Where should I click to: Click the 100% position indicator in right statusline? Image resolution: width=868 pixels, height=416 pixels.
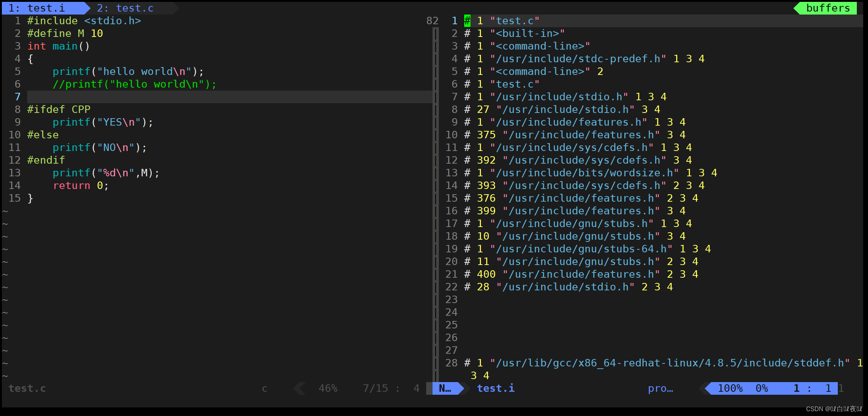point(730,388)
